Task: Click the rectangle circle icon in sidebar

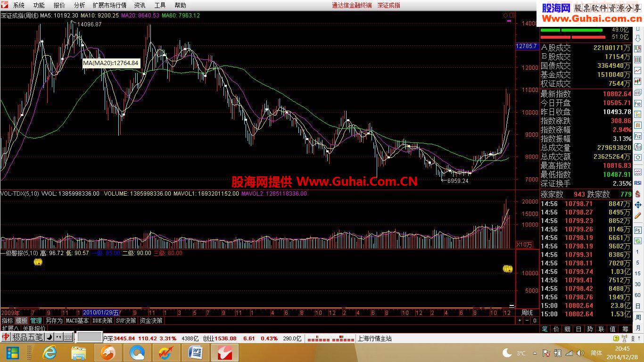Action: 638,158
